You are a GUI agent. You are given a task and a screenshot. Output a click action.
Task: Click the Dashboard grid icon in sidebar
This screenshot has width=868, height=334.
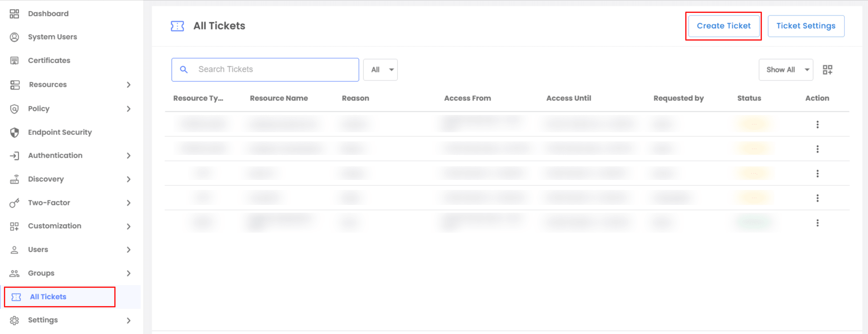coord(15,14)
